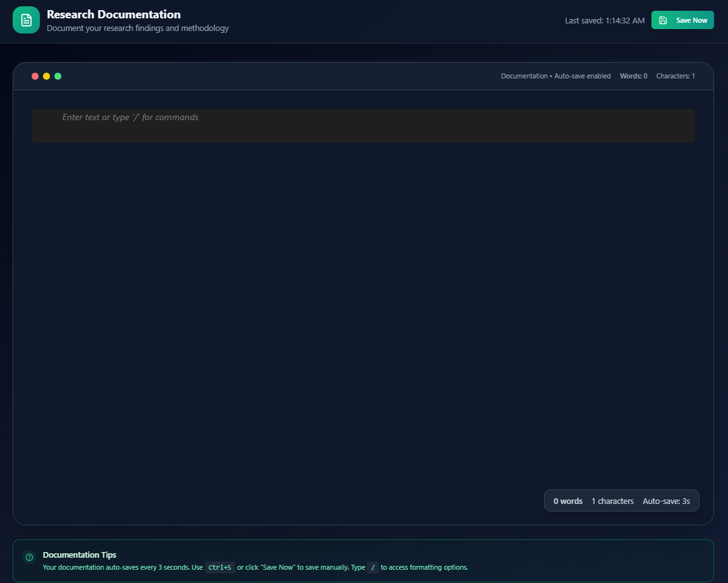Click the Save Now button
Screen dimensions: 728x583
(x=682, y=20)
